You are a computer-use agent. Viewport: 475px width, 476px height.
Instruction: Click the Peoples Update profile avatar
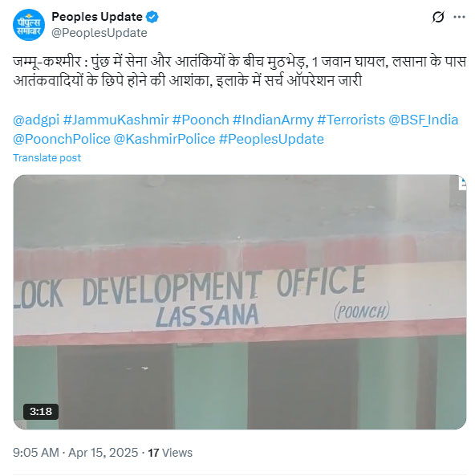coord(29,25)
